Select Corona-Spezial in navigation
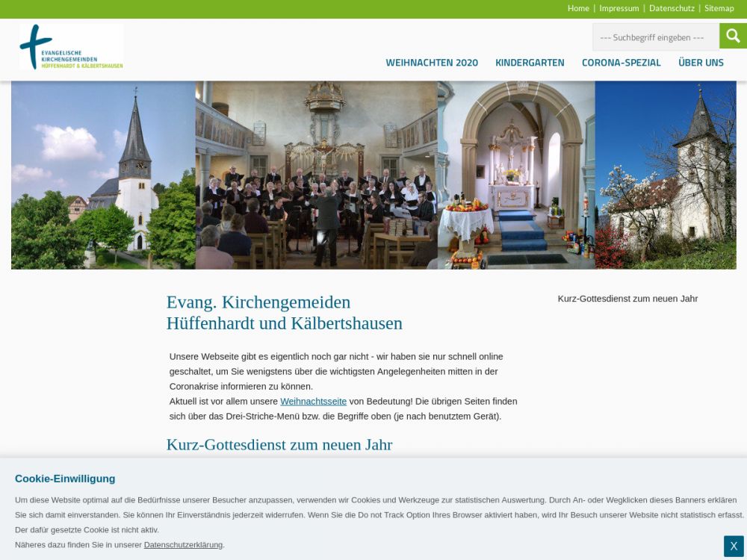Image resolution: width=747 pixels, height=560 pixels. [x=621, y=63]
